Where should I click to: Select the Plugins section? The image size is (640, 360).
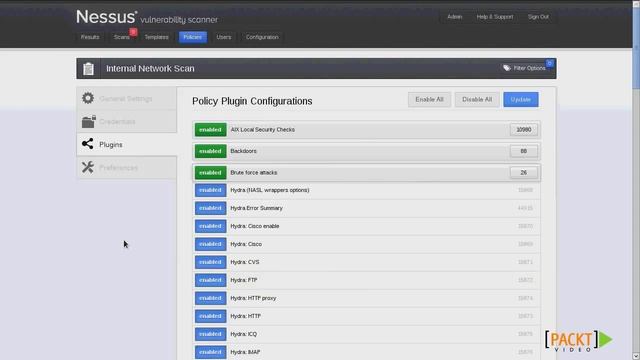[127, 144]
